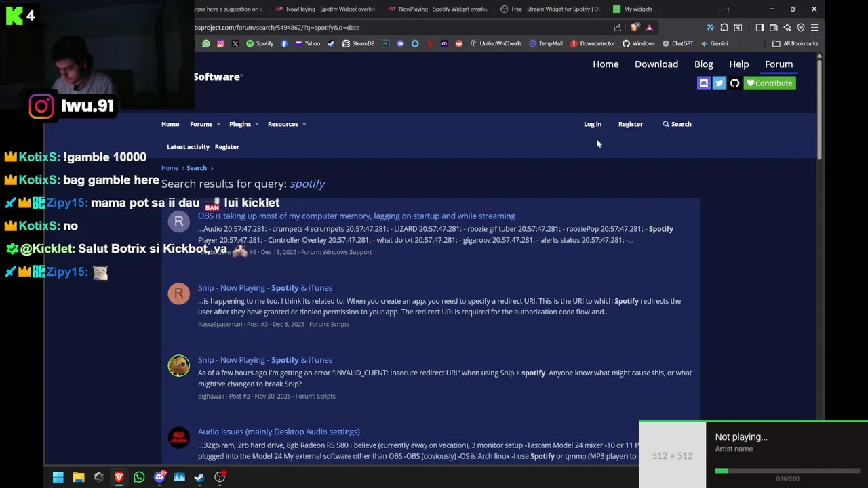Open Latest activity sub-navigation link
Screen dimensions: 868x488
coord(188,146)
